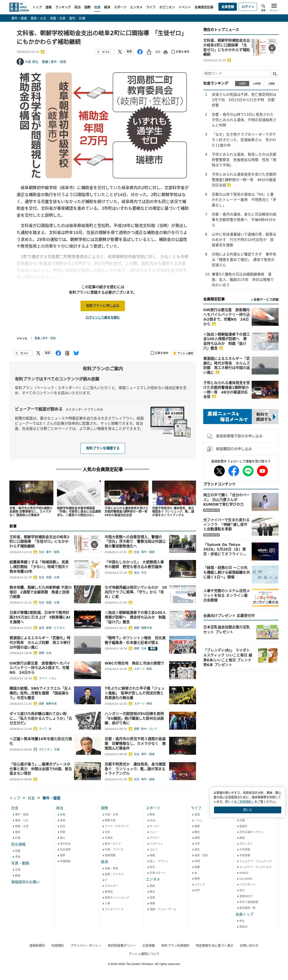
Task: Click the 有料プランを確認する button
Action: [x=103, y=448]
